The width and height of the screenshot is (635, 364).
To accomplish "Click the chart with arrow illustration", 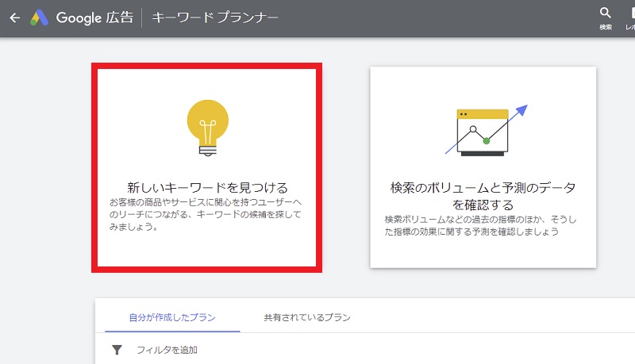I will point(486,131).
